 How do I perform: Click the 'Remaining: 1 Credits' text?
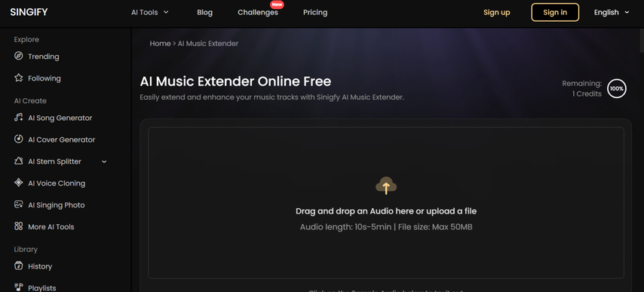click(582, 89)
